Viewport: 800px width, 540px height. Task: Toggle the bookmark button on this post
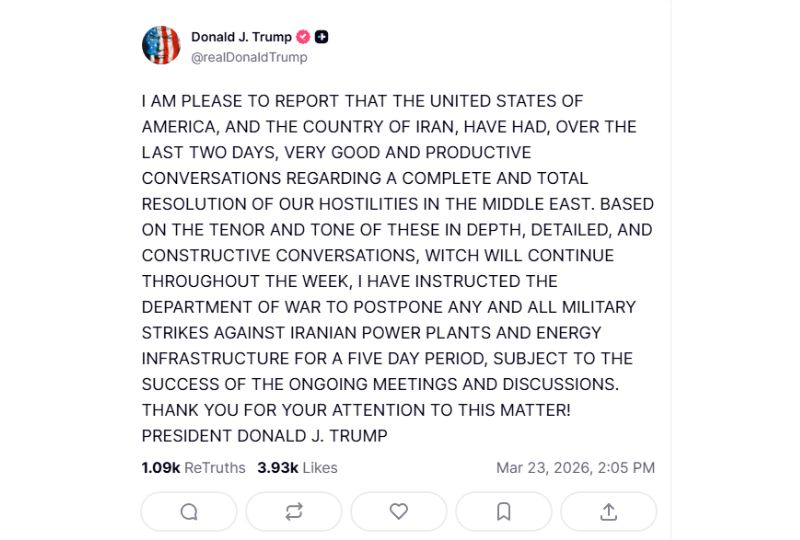click(x=504, y=512)
